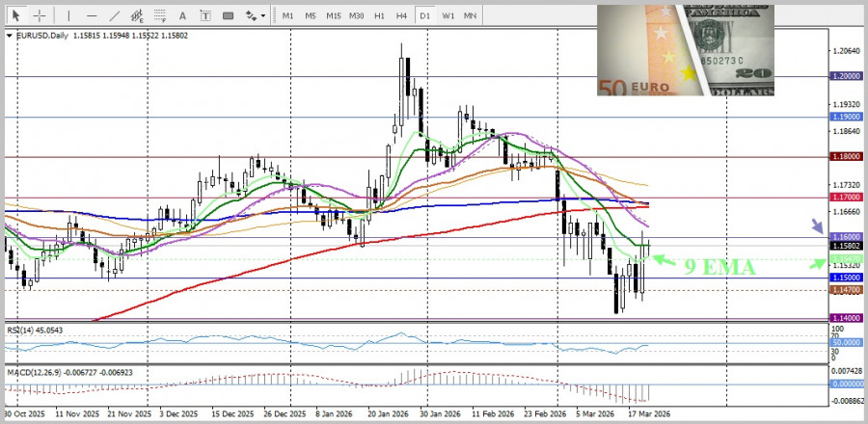This screenshot has height=424, width=868.
Task: Choose the equidistant channel tool
Action: 139,15
